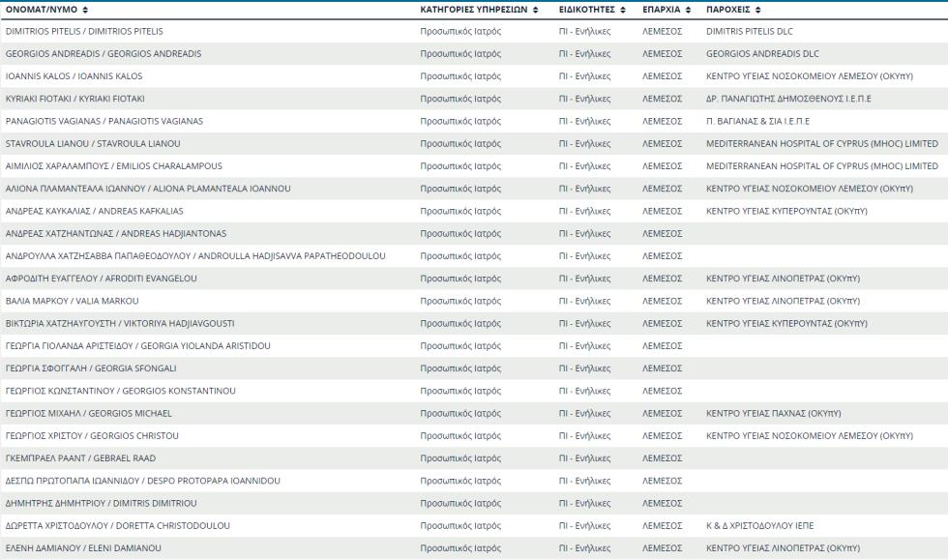Click the ΟΝΟΜΑΤ/ΝΥΜΟ column header label
This screenshot has height=560, width=948.
point(42,10)
